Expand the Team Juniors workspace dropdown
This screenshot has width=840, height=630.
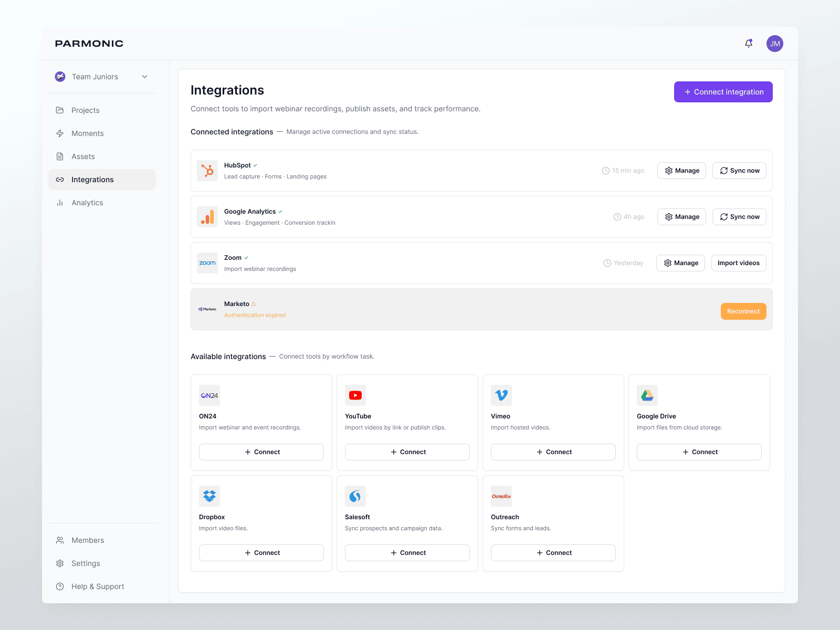(x=145, y=77)
